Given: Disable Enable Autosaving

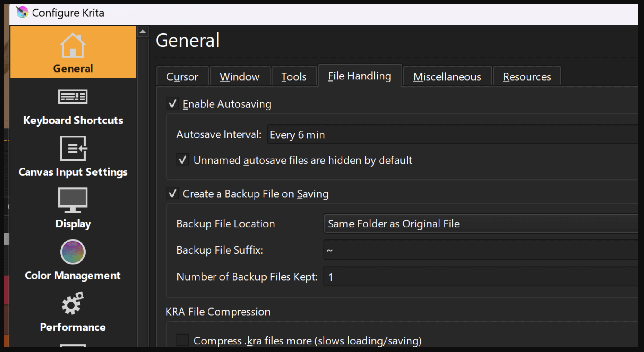Looking at the screenshot, I should (173, 103).
